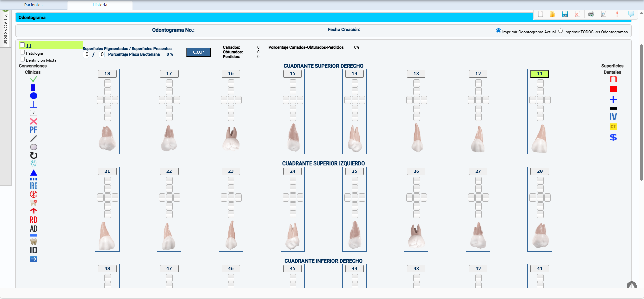
Task: Click the printer icon in toolbar
Action: (x=591, y=14)
